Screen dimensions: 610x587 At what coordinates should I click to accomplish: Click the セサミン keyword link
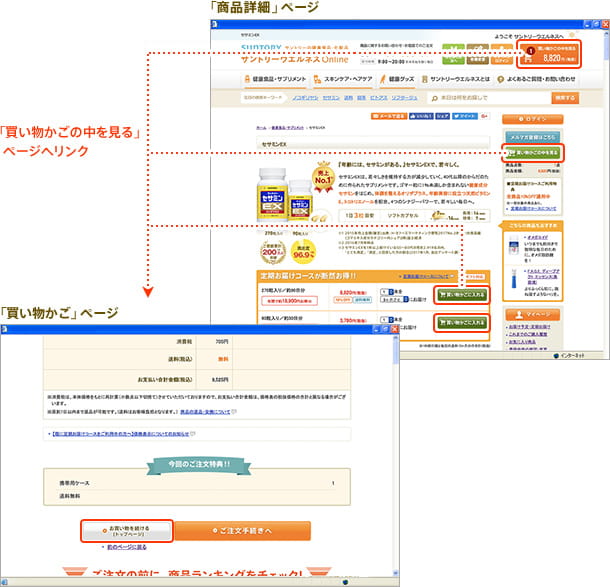pos(331,98)
